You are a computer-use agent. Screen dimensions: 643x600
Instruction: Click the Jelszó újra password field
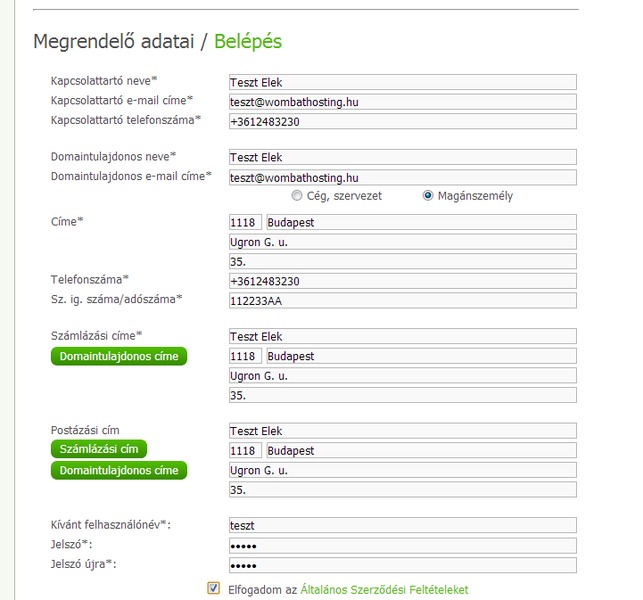click(x=402, y=565)
